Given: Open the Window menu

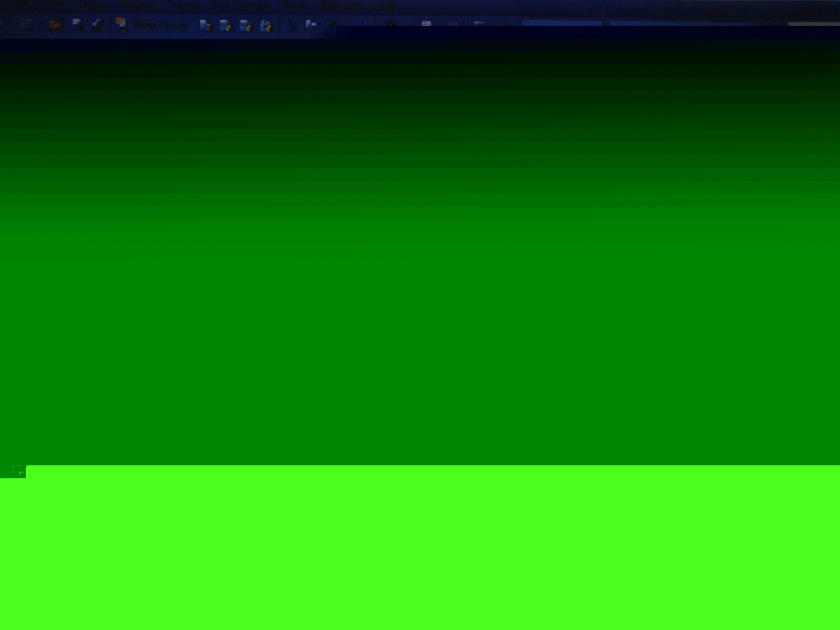Looking at the screenshot, I should [x=341, y=5].
